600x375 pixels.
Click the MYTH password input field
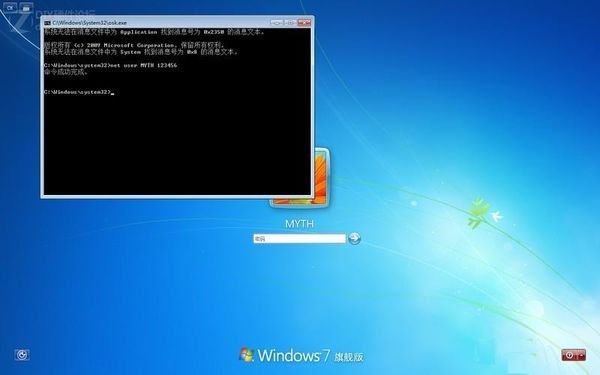coord(299,238)
